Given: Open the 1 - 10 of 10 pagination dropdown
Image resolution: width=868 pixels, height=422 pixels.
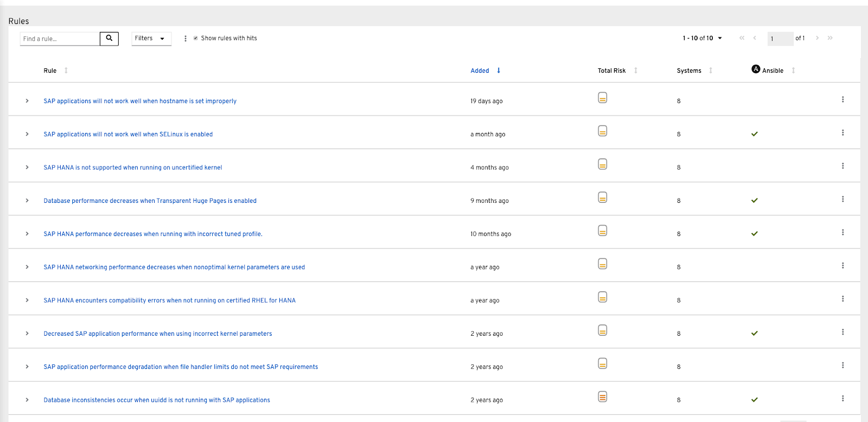Looking at the screenshot, I should click(x=703, y=39).
